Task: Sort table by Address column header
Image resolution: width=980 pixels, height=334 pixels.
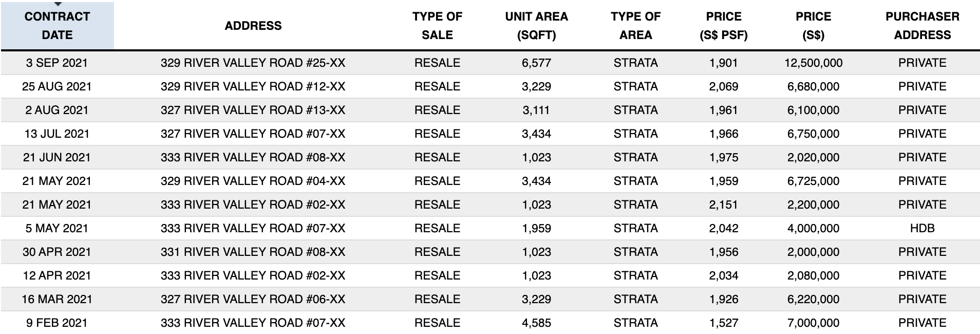Action: click(253, 26)
